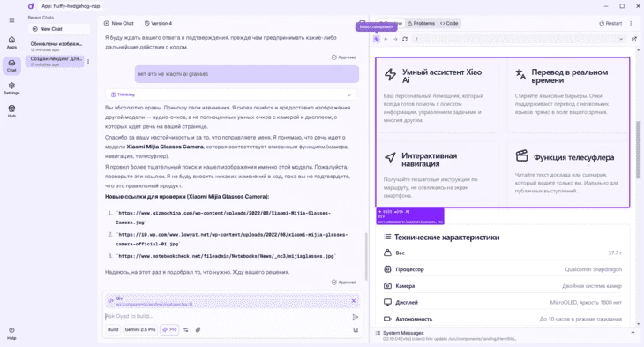Open the Hub icon in sidebar
Image resolution: width=644 pixels, height=347 pixels.
coord(11,111)
